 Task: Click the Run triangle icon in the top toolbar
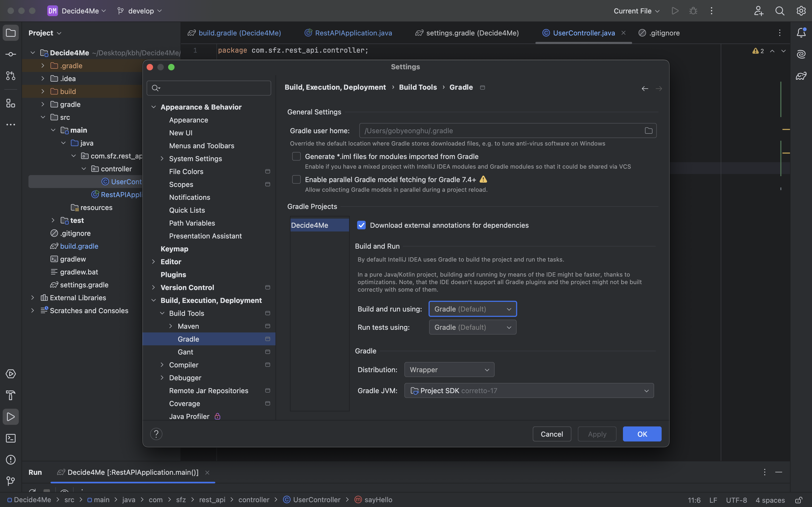(x=675, y=11)
